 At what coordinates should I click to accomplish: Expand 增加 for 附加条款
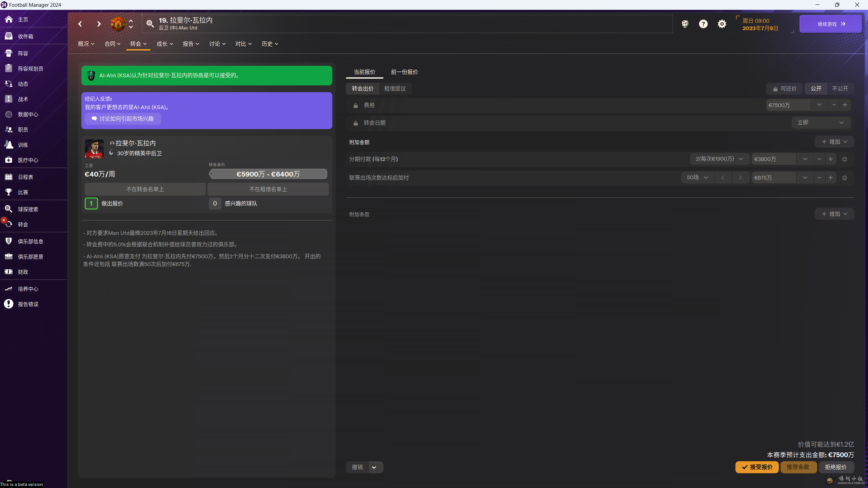834,214
